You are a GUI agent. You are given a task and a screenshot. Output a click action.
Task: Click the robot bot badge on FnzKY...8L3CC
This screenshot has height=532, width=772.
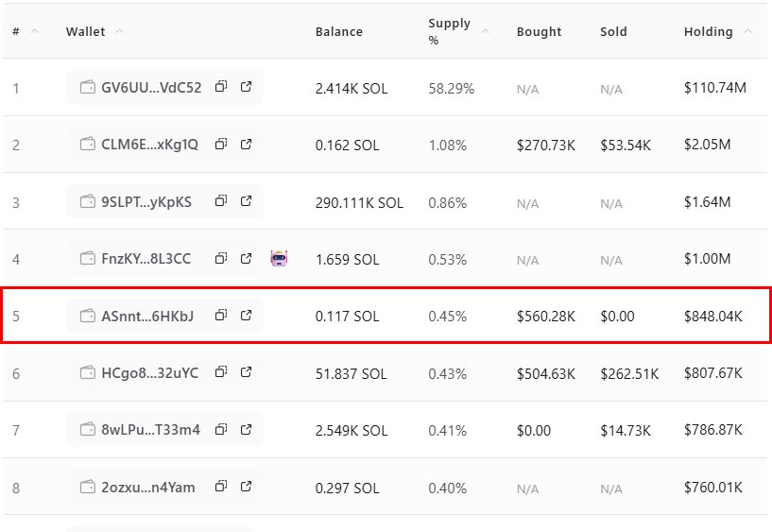(279, 258)
